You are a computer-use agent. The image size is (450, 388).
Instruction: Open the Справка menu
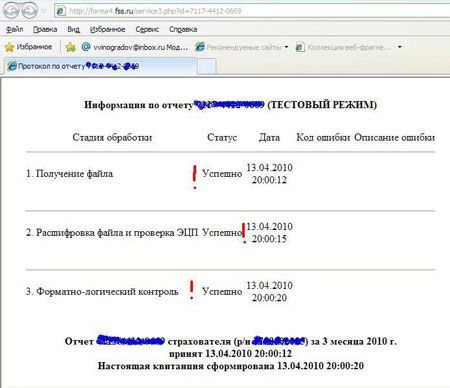(x=183, y=29)
